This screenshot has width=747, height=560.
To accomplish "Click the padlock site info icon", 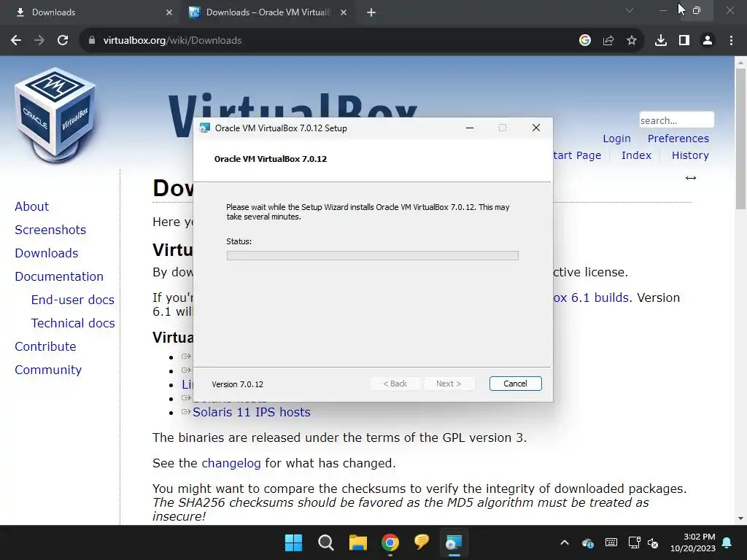I will pos(91,41).
